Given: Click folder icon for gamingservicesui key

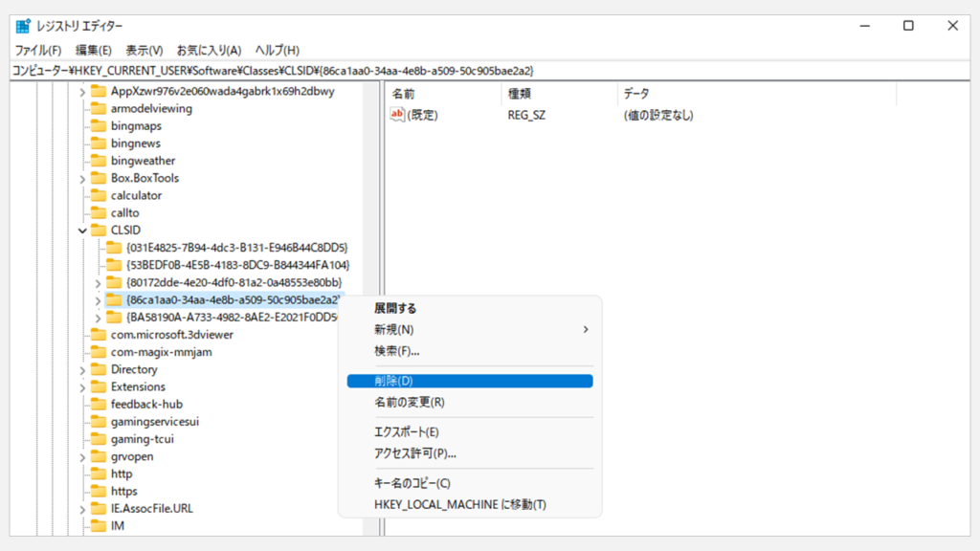Looking at the screenshot, I should [98, 422].
